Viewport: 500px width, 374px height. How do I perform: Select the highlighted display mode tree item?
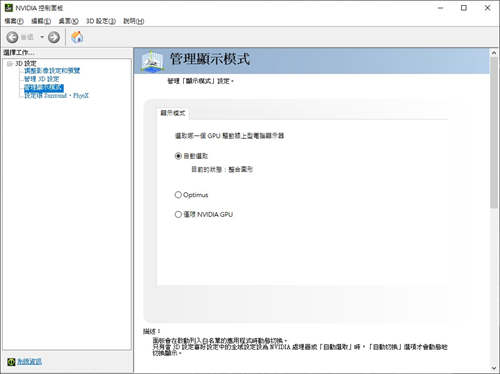pyautogui.click(x=44, y=87)
